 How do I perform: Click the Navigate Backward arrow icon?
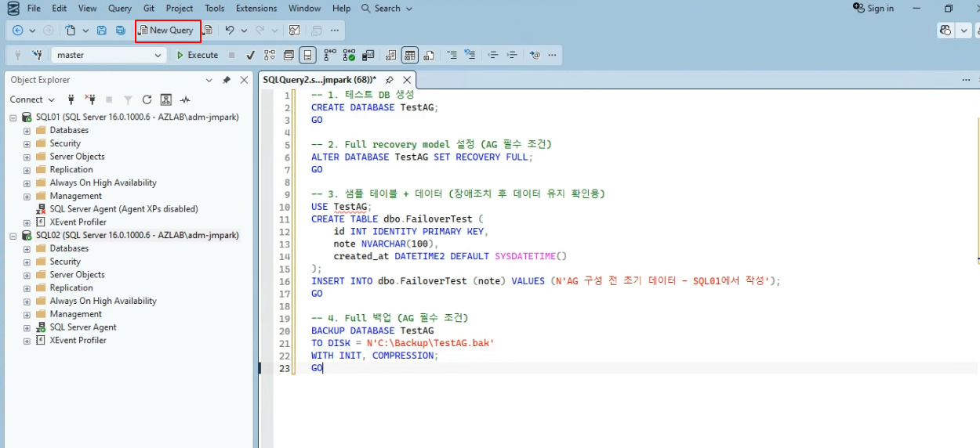coord(17,31)
